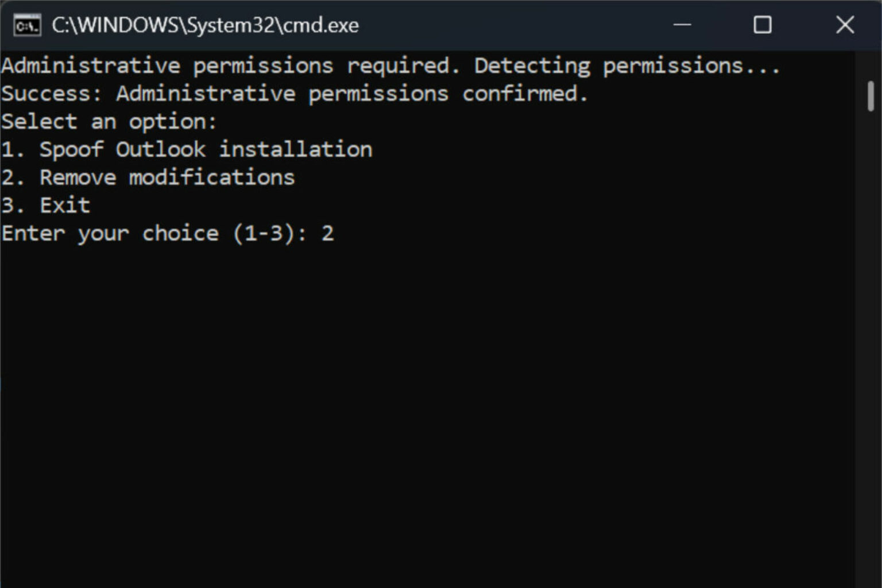Click the 'Enter your choice' prompt text

click(110, 234)
